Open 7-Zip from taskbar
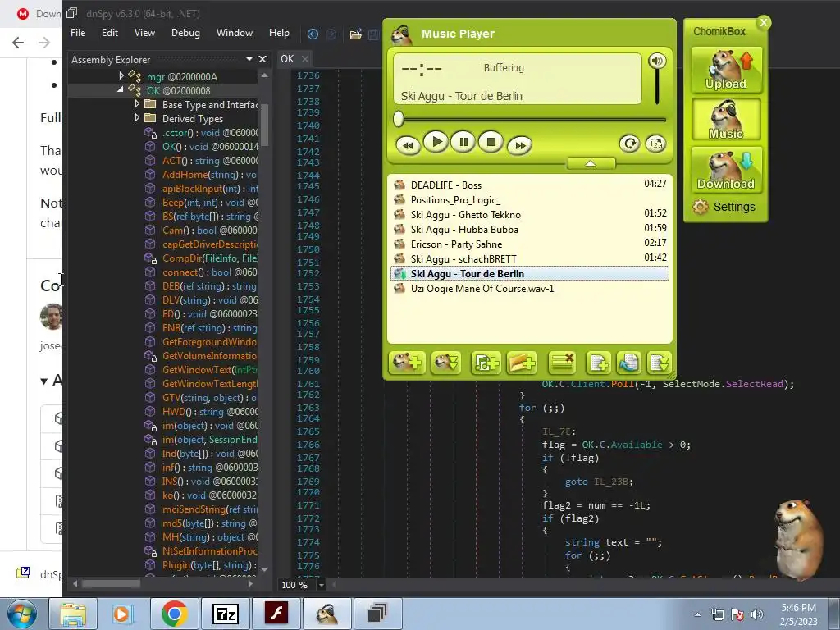Image resolution: width=840 pixels, height=630 pixels. (225, 614)
